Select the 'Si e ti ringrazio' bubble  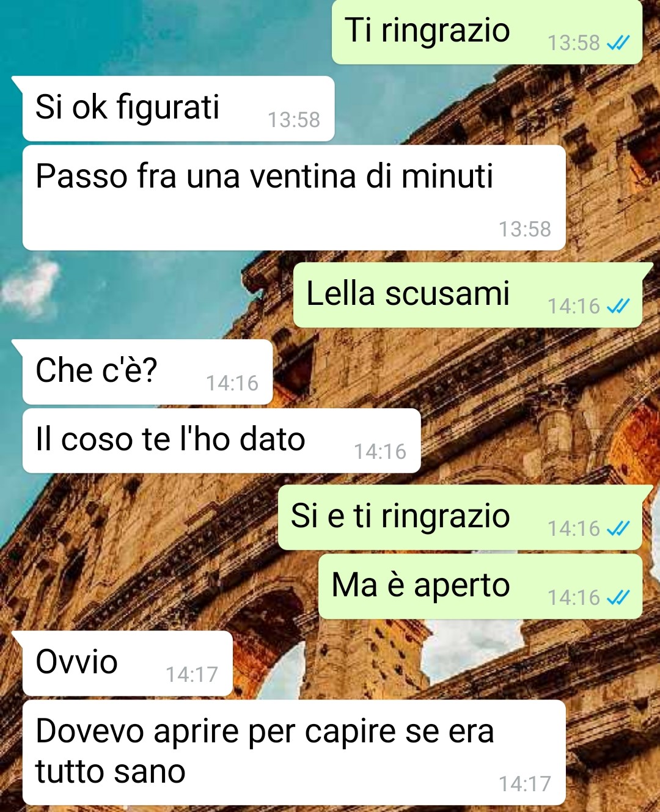point(460,518)
